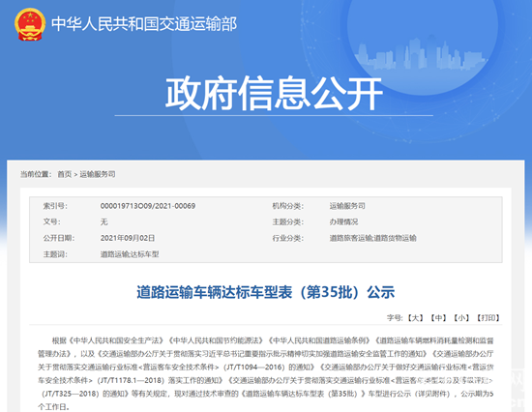Click the 主题词 label
Screen dimensions: 532x412
tap(55, 254)
